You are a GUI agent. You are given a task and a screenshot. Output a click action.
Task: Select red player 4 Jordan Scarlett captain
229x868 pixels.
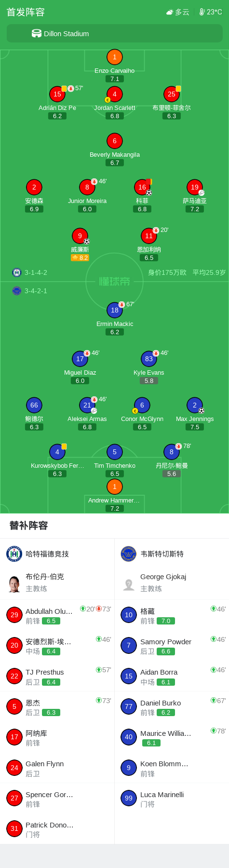(115, 94)
